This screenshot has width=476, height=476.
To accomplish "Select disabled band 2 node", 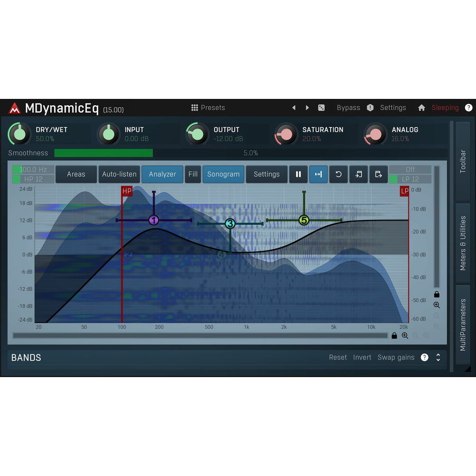I will pos(128,254).
